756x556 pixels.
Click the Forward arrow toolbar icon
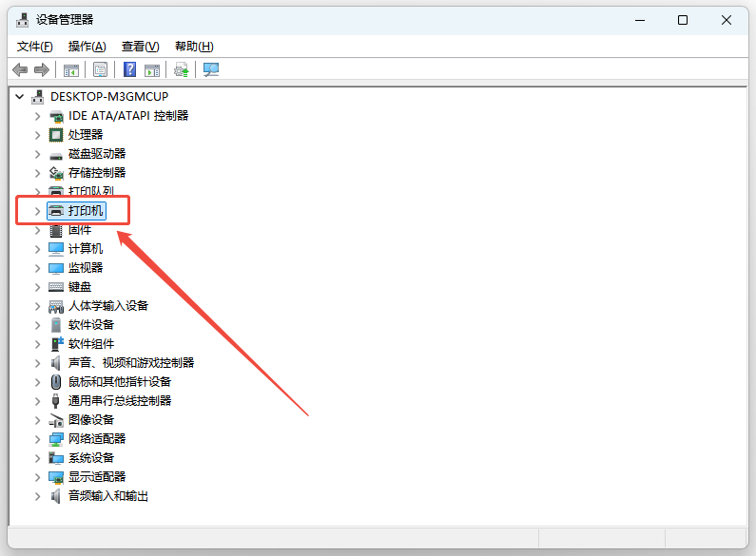pos(42,70)
